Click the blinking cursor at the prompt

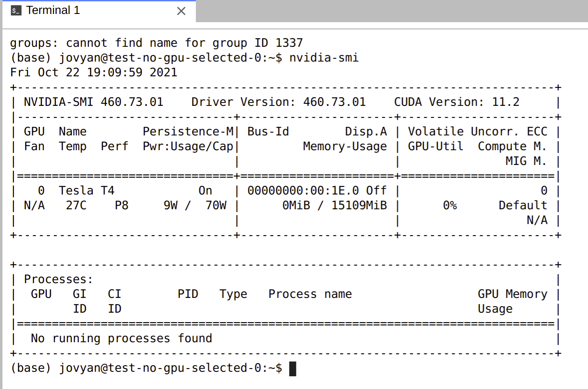[x=292, y=368]
